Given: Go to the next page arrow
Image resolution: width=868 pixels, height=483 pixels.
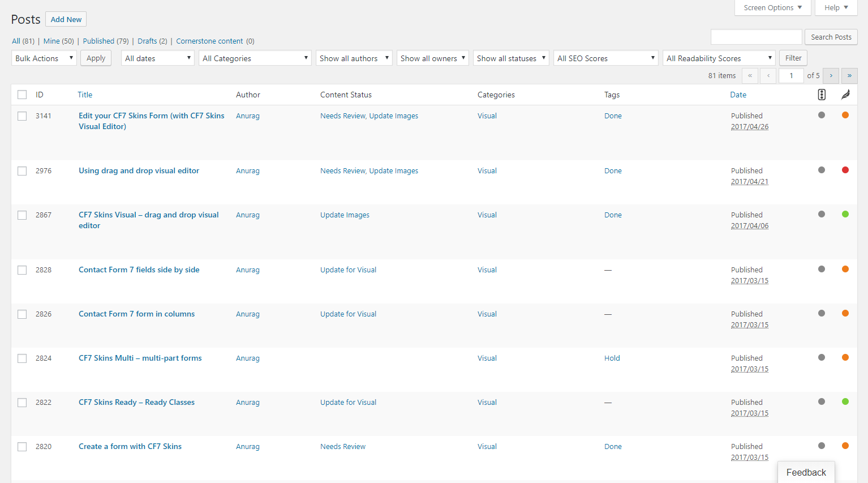Looking at the screenshot, I should (x=831, y=75).
